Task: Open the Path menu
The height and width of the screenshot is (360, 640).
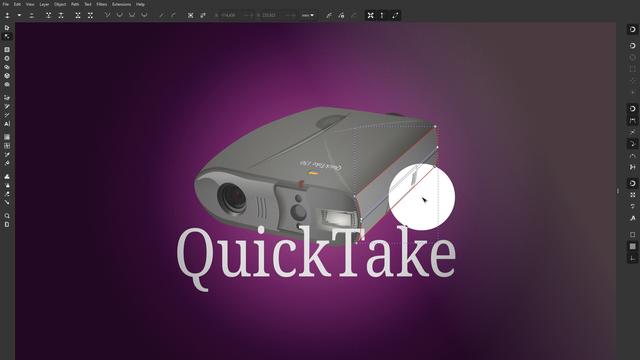Action: tap(75, 4)
